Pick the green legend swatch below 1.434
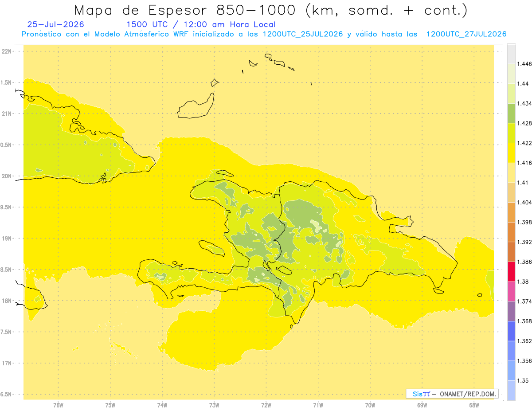This screenshot has height=411, width=532. pos(511,114)
